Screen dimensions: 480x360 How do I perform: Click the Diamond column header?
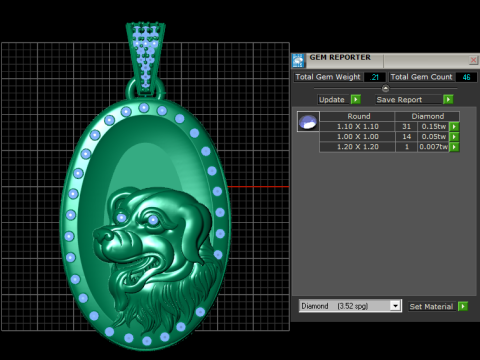[x=427, y=116]
